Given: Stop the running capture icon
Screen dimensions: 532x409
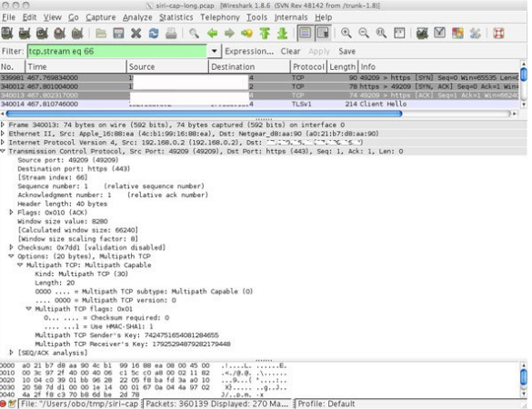Looking at the screenshot, I should coord(60,34).
